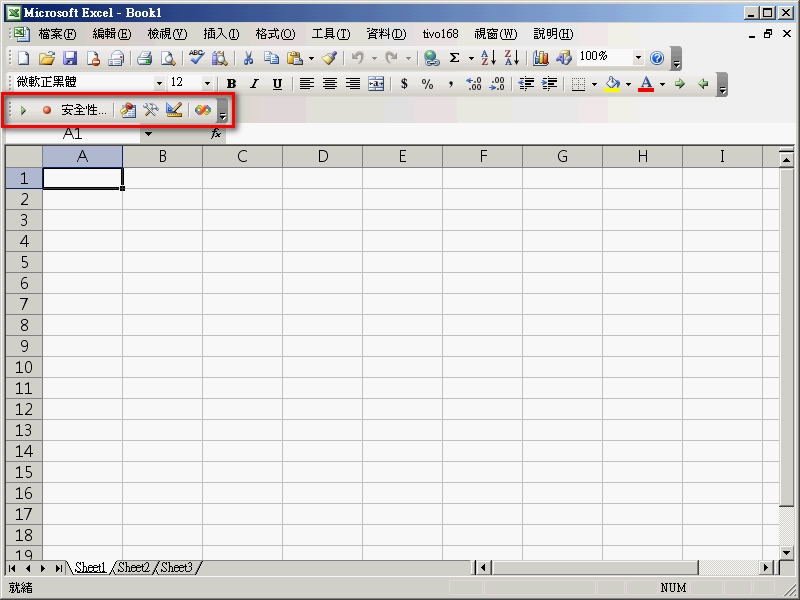Copy the selected cell
This screenshot has width=800, height=600.
click(271, 58)
